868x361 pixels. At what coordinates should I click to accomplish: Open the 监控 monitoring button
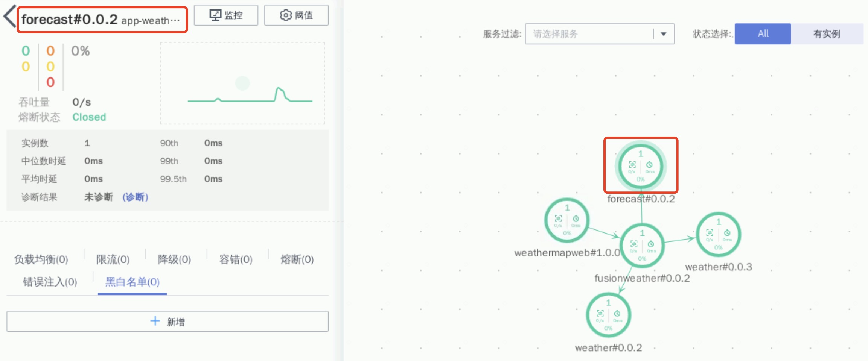pyautogui.click(x=226, y=15)
